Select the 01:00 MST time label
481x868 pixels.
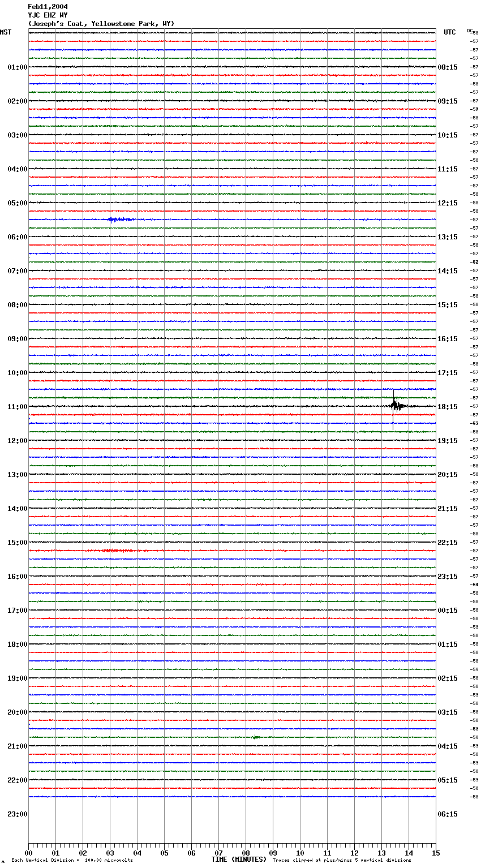tap(18, 67)
